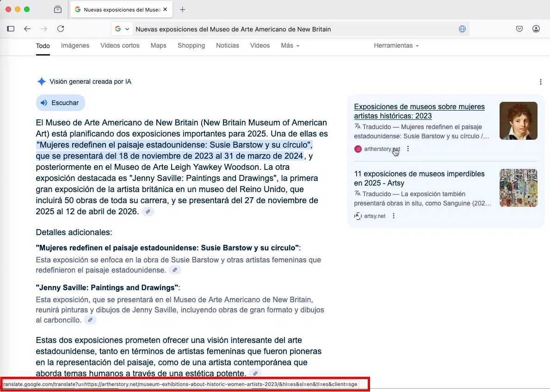Click source link icon after 12 de abril de 2026
This screenshot has width=550, height=392.
[148, 212]
